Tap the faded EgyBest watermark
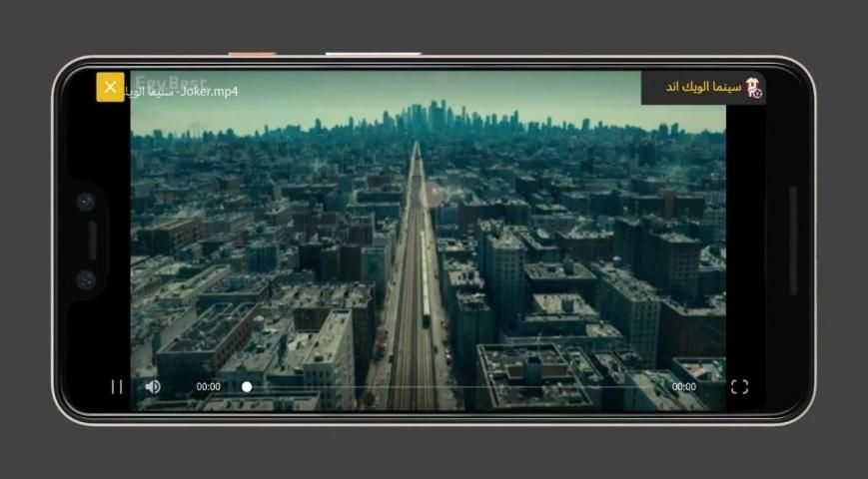The height and width of the screenshot is (479, 868). 170,81
